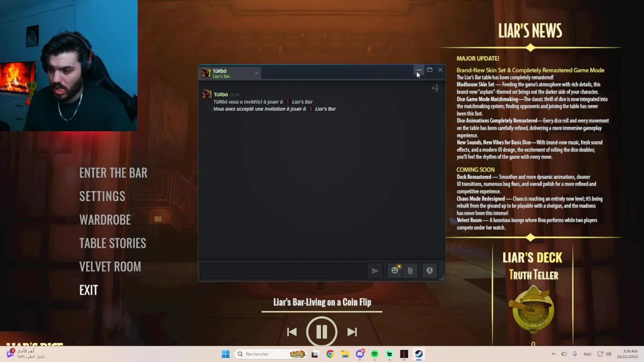Screen dimensions: 644x362
Task: Open the volume speaker tray icon
Action: 608,354
